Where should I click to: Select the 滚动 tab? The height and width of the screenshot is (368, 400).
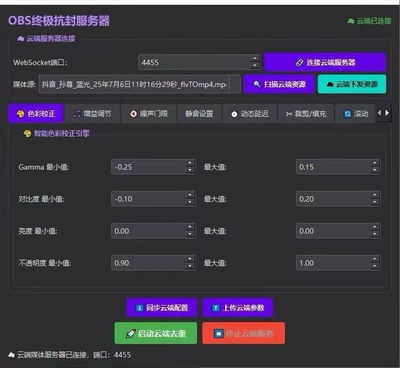pos(355,114)
